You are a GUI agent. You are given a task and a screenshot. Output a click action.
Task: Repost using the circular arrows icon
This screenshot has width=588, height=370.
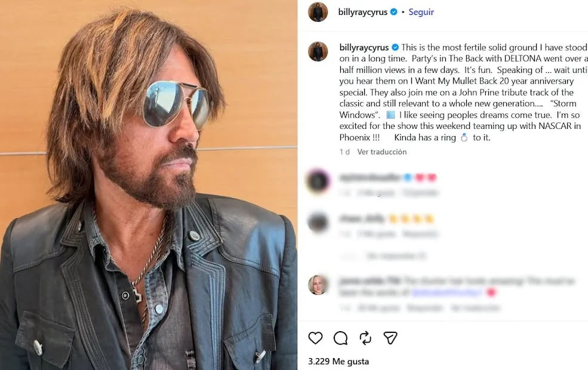tap(365, 338)
